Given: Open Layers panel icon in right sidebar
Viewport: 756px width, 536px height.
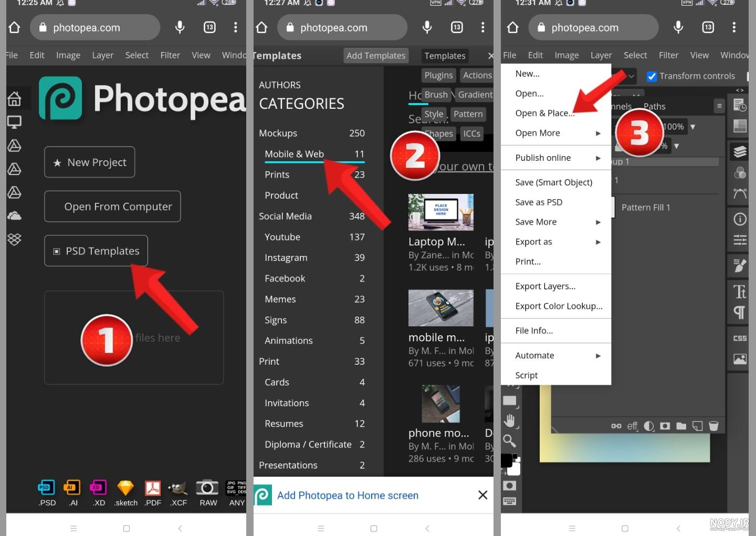Looking at the screenshot, I should (x=740, y=151).
